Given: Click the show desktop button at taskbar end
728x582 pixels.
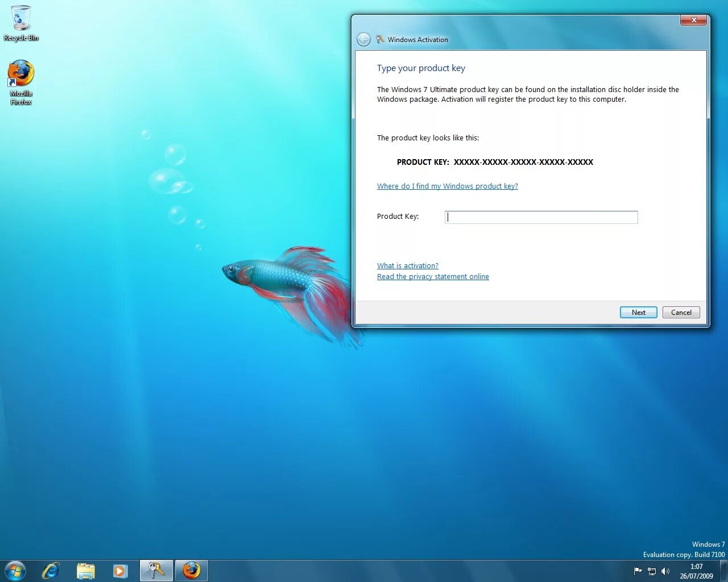Looking at the screenshot, I should [x=723, y=571].
